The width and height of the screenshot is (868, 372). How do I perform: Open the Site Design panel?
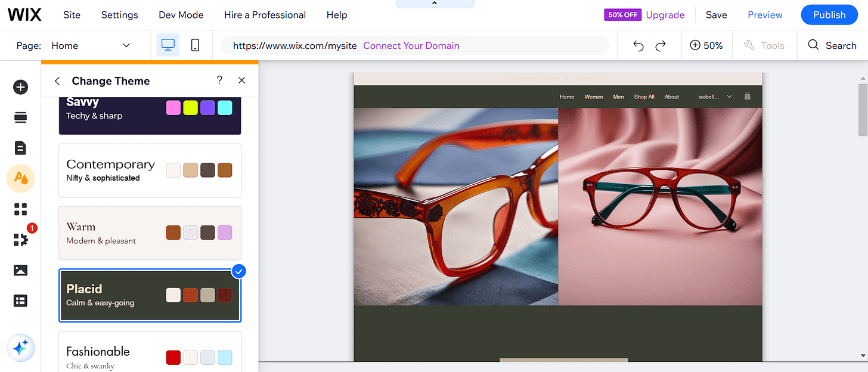pyautogui.click(x=20, y=178)
